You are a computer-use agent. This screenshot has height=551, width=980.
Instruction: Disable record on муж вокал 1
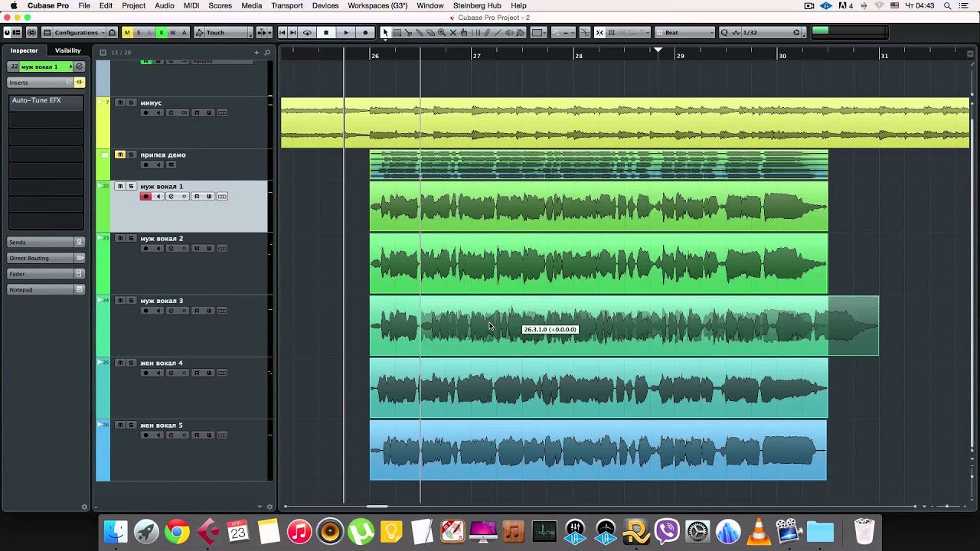[145, 197]
